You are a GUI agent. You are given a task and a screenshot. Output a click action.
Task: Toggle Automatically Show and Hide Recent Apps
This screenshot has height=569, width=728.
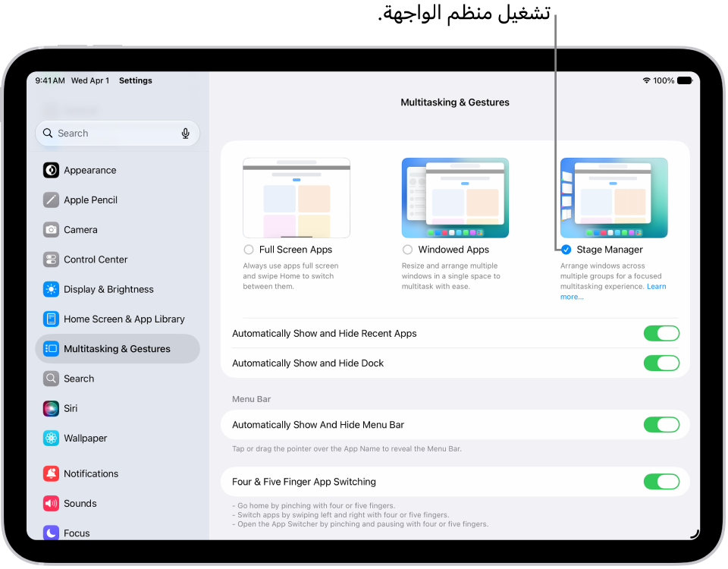[661, 333]
